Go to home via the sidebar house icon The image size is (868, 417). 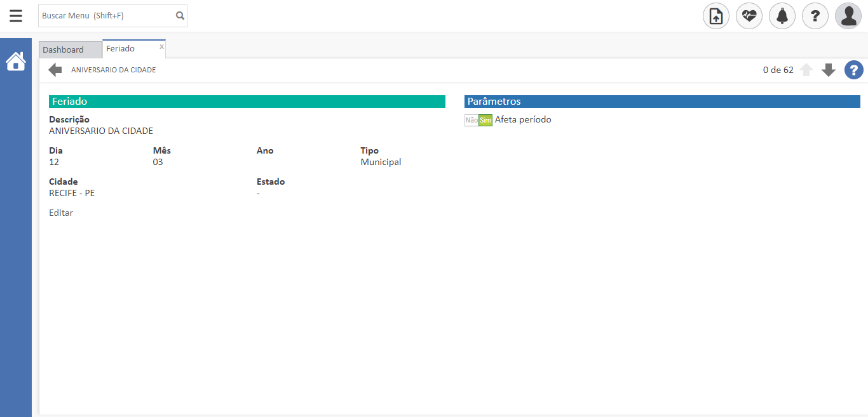point(16,62)
